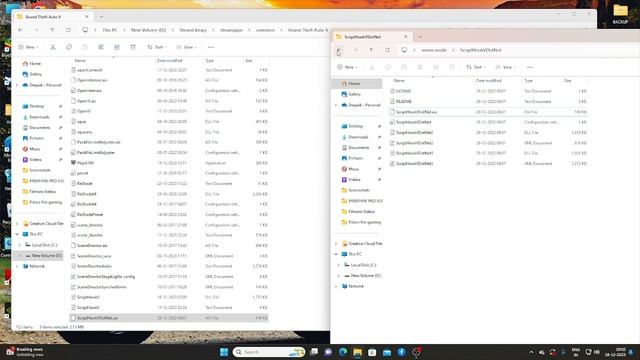Expand Network in Grand Theft Auto V sidebar
This screenshot has width=640, height=360.
tap(17, 266)
